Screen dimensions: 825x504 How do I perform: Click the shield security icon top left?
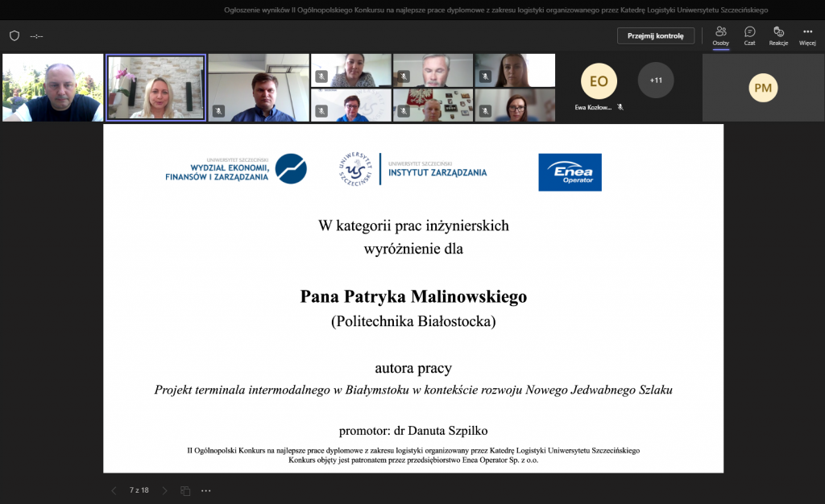point(14,35)
